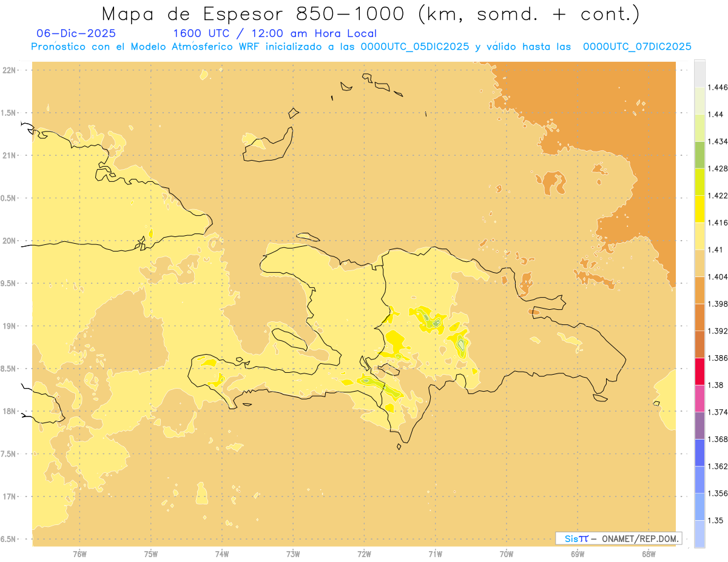The height and width of the screenshot is (562, 728).
Task: Click the '18N' latitude axis label
Action: 10,412
